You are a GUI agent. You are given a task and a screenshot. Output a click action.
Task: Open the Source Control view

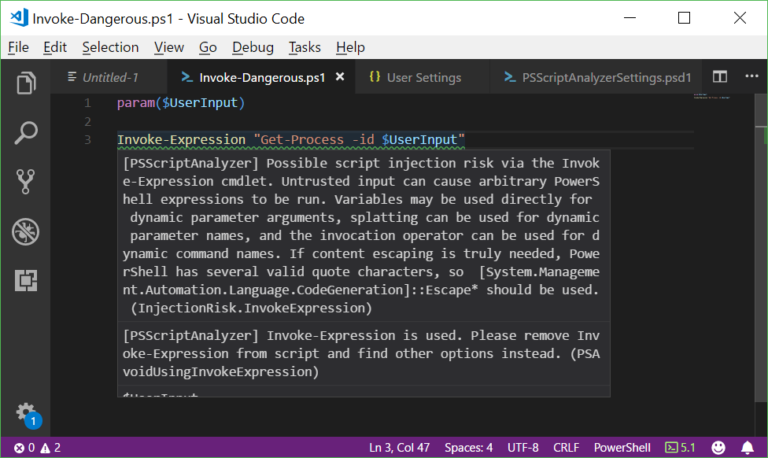(x=26, y=181)
